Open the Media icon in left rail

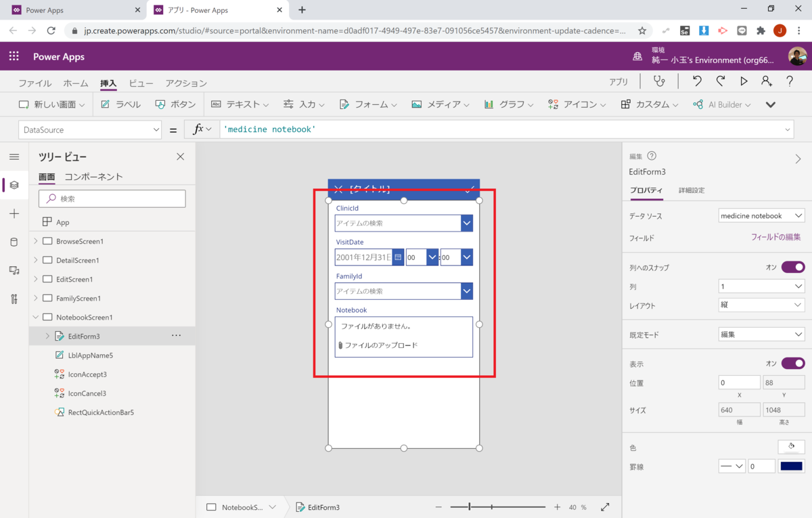[x=14, y=270]
